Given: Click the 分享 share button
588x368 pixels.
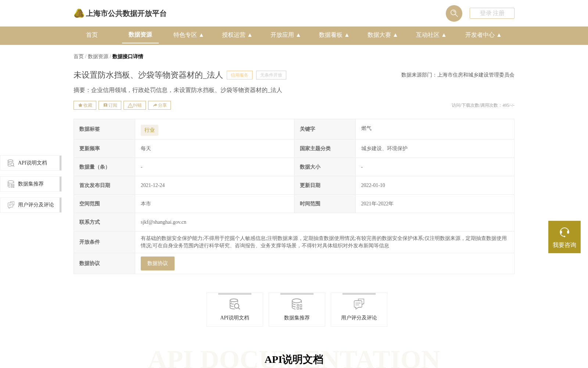Looking at the screenshot, I should pyautogui.click(x=159, y=105).
